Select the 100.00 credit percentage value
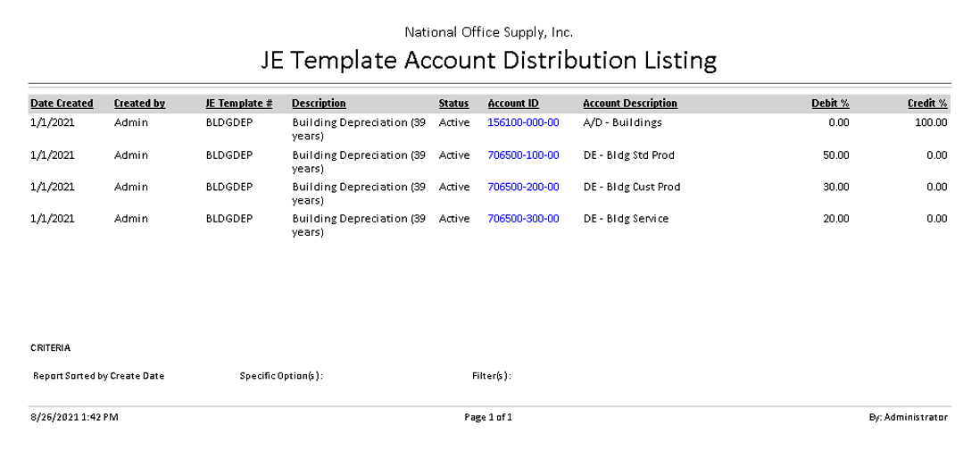980x468 pixels. click(x=931, y=122)
